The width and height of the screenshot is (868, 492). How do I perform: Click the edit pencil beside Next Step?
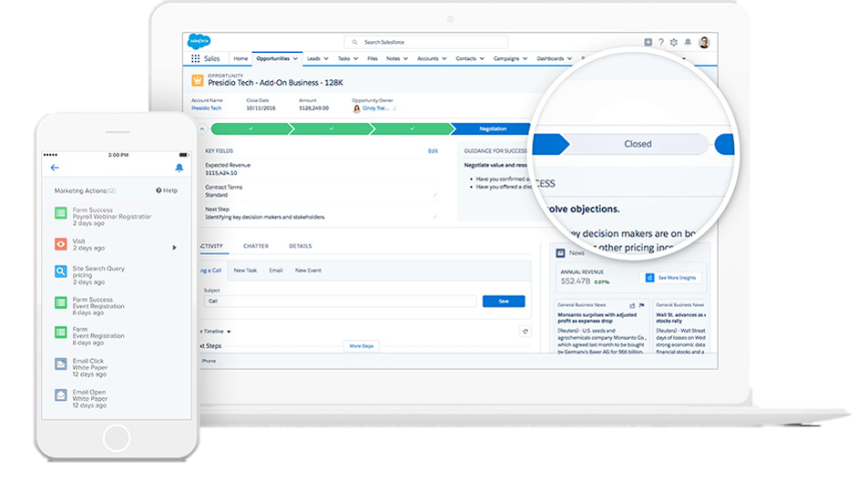pos(435,217)
